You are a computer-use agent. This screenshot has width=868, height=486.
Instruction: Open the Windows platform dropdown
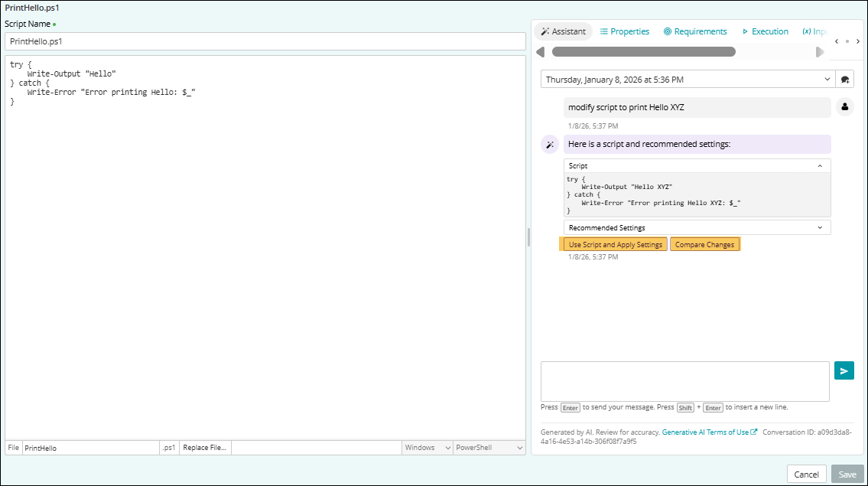point(427,448)
